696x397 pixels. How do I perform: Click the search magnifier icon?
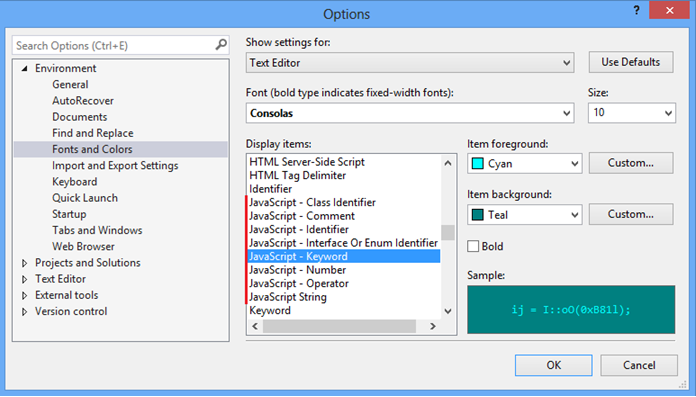[221, 45]
